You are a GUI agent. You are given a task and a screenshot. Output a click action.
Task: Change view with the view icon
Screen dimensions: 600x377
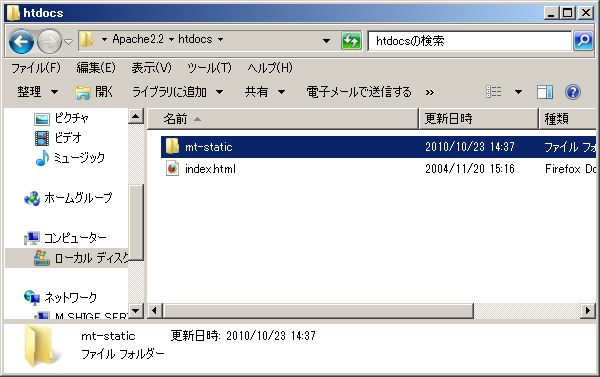pos(494,92)
